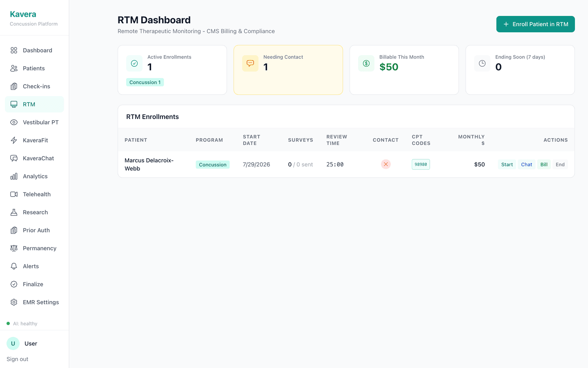Click the Research flask icon

[x=14, y=212]
